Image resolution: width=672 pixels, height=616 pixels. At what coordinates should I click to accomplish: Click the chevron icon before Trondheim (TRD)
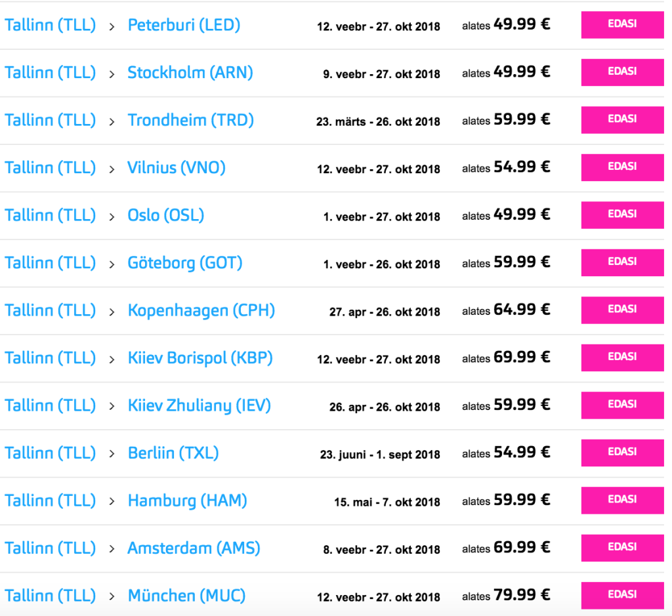point(112,121)
